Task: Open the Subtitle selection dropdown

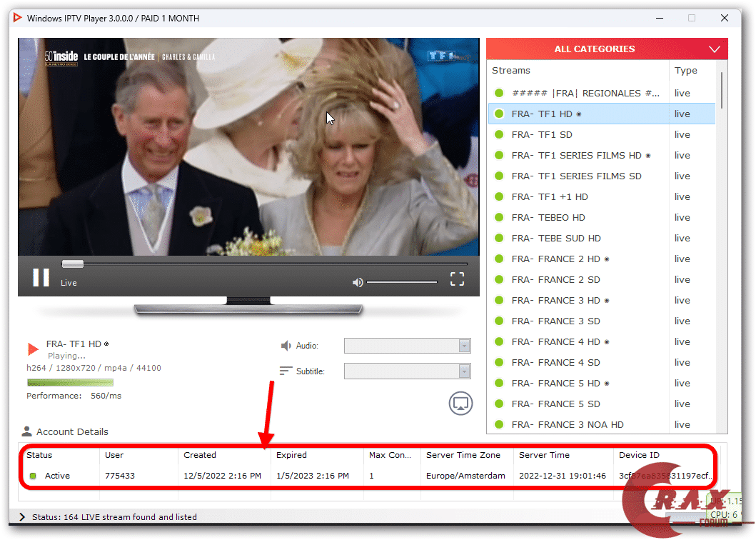Action: pos(407,371)
